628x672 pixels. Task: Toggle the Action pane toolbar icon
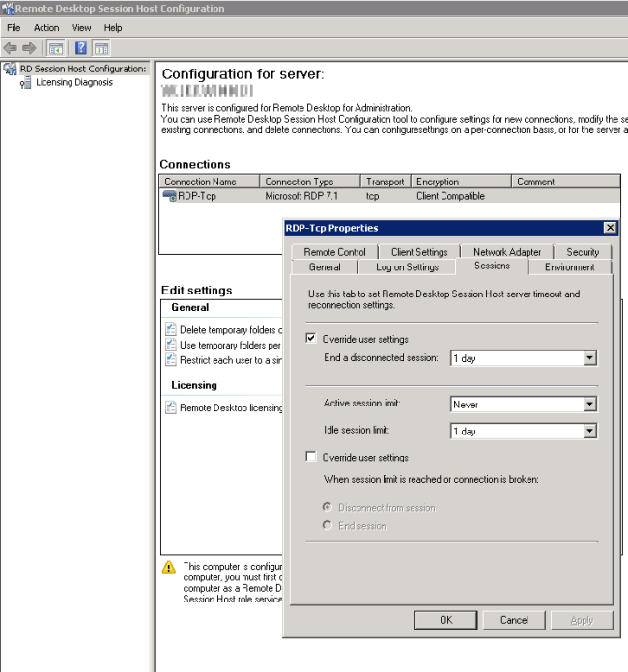101,48
